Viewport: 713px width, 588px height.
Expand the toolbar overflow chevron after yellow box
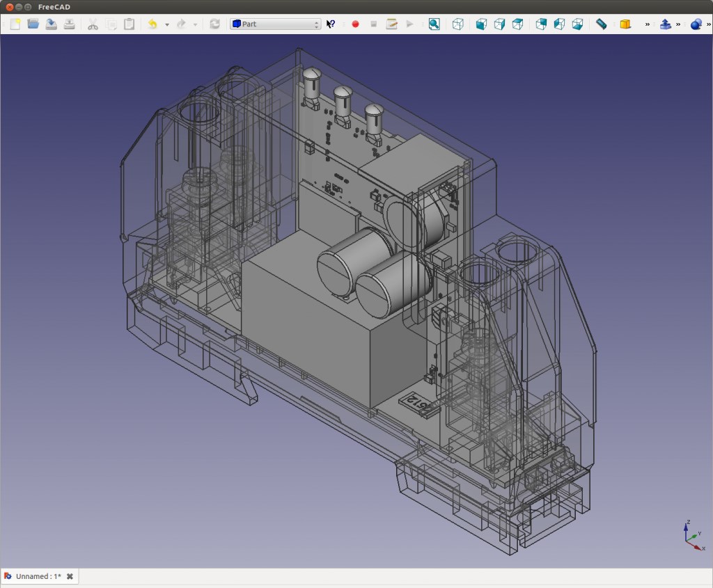pyautogui.click(x=647, y=24)
